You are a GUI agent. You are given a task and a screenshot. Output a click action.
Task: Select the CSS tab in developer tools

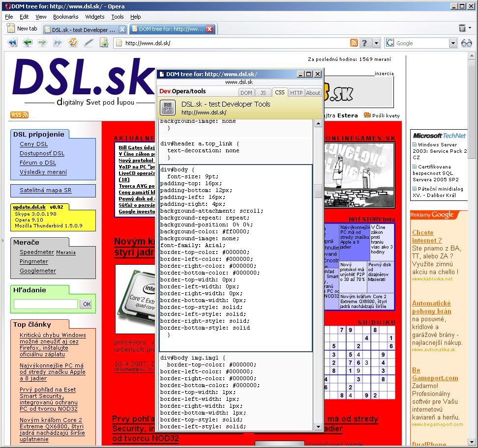click(x=279, y=92)
